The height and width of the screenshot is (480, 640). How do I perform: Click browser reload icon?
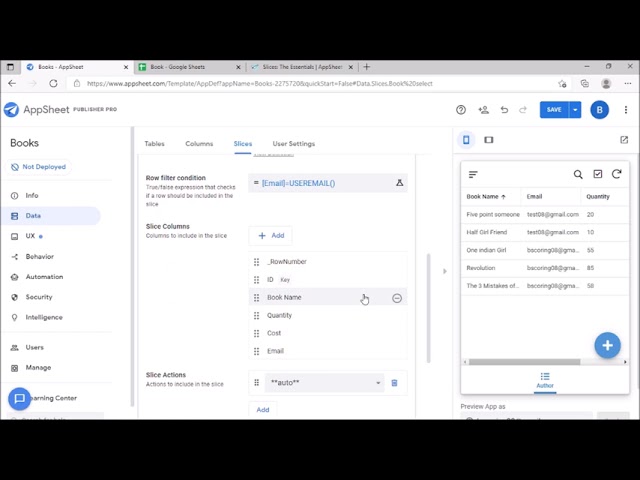53,84
